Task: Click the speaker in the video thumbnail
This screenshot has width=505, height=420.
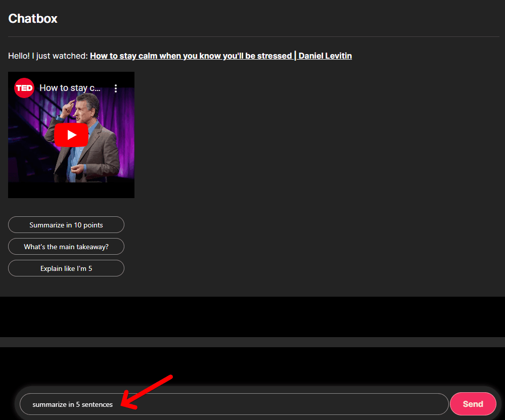Action: pyautogui.click(x=86, y=147)
